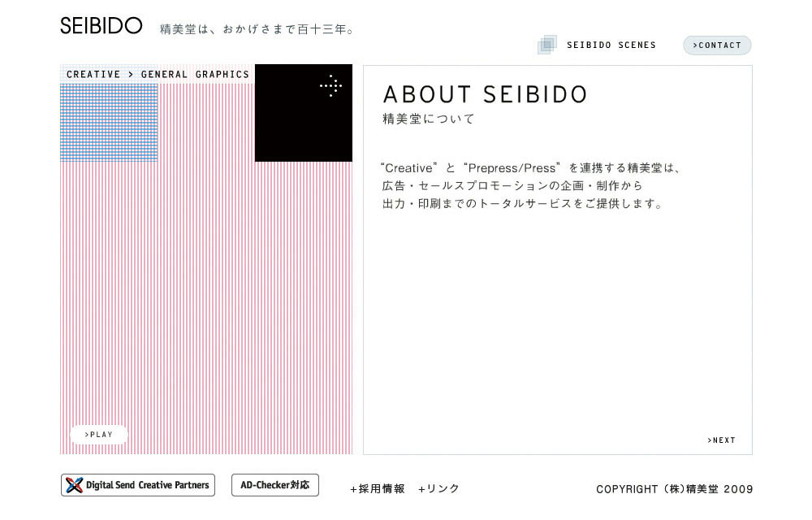The image size is (812, 520).
Task: Click the pink striped graphic area
Action: pos(206,308)
